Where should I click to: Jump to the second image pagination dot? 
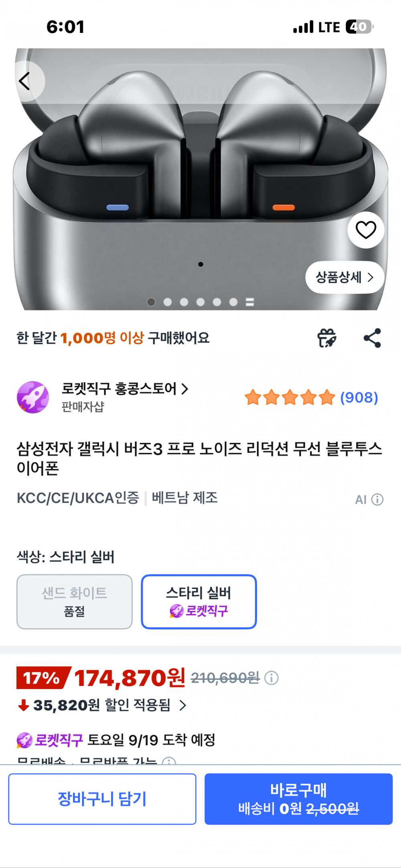pyautogui.click(x=168, y=302)
